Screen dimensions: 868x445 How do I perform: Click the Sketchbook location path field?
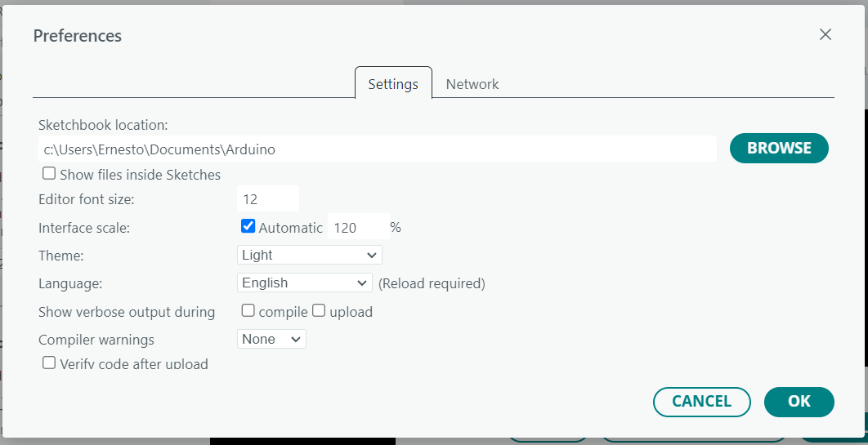click(x=378, y=149)
